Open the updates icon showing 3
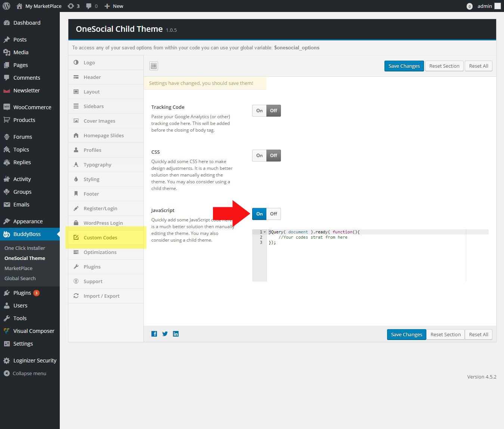 coord(74,6)
